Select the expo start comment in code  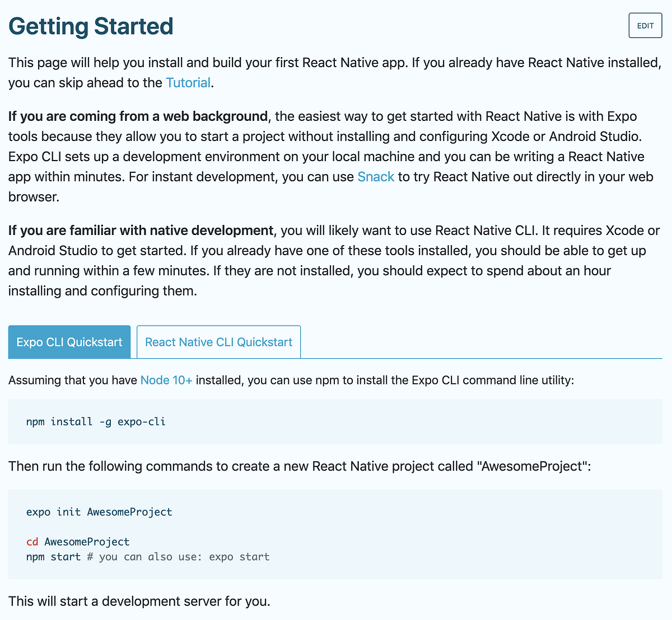coord(239,556)
